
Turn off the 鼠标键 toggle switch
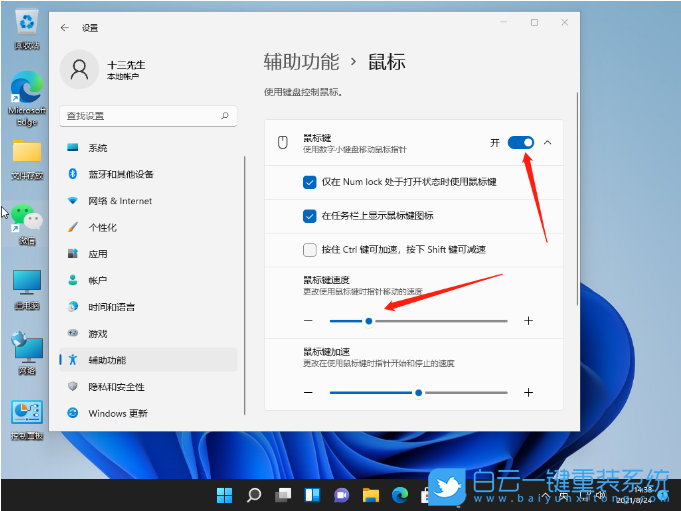[x=521, y=142]
